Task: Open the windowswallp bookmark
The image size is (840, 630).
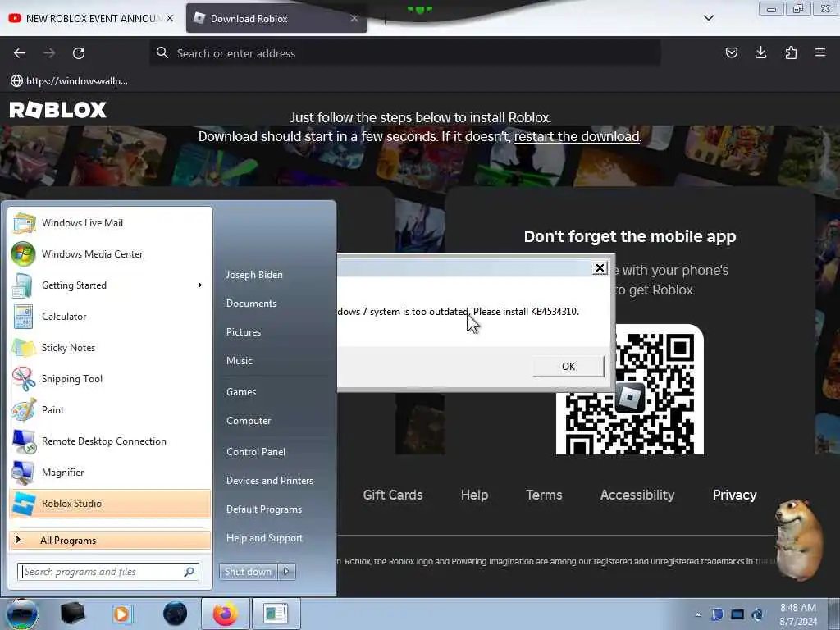Action: [69, 81]
